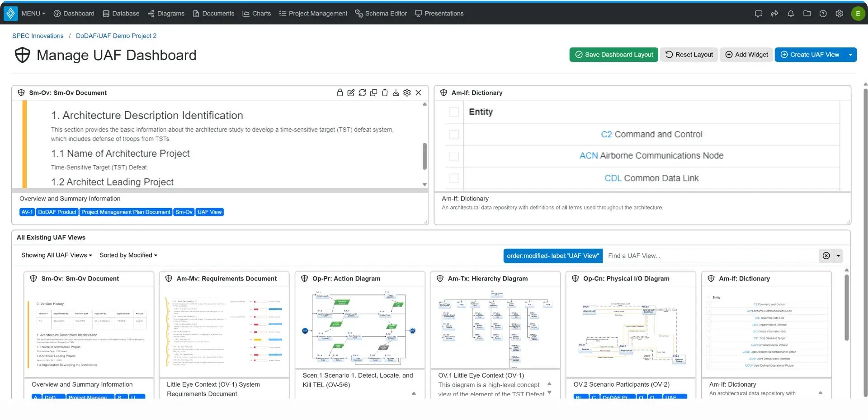This screenshot has height=420, width=868.
Task: Open the folder icon in top bar
Action: [x=807, y=14]
